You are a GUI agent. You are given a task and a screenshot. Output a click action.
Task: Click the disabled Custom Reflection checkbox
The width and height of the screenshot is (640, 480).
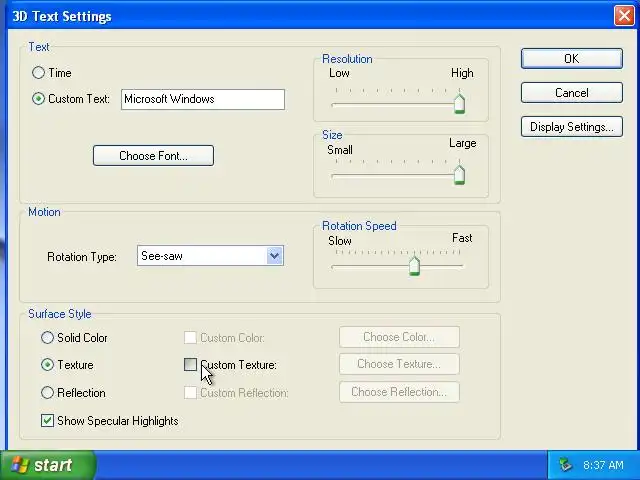tap(190, 393)
